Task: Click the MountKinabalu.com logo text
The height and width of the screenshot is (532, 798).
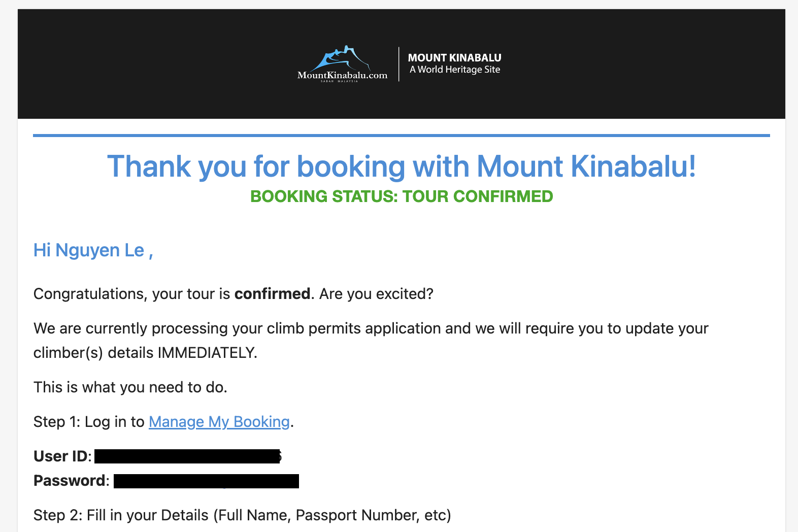Action: pyautogui.click(x=342, y=76)
